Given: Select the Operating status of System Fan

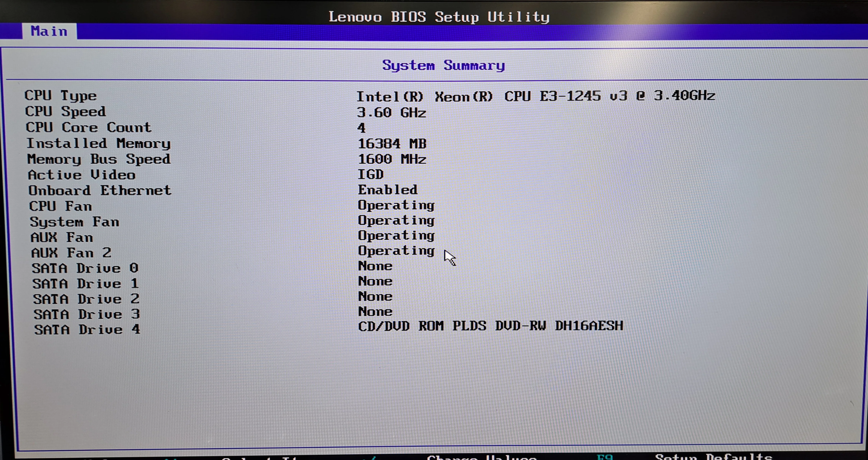Looking at the screenshot, I should tap(396, 221).
